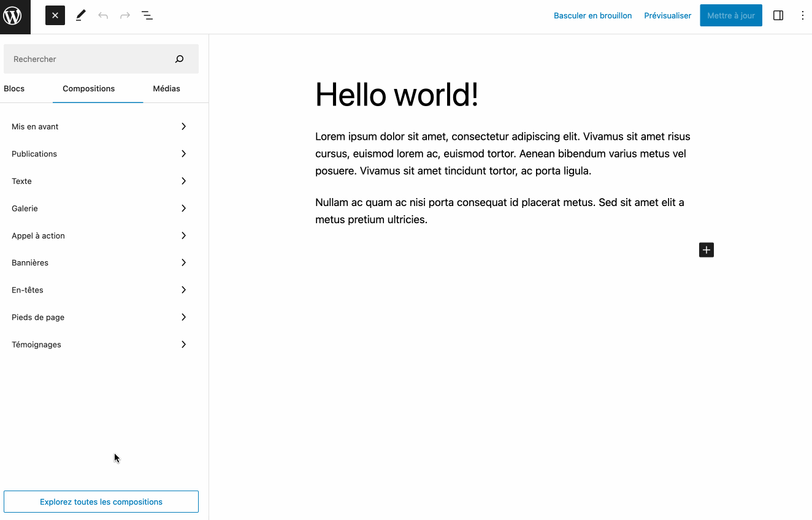Expand the Publications category

click(x=99, y=154)
